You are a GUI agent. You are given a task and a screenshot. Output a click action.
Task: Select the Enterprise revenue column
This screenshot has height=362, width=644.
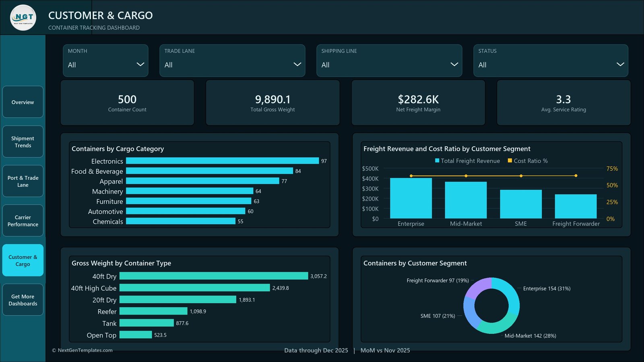coord(411,198)
